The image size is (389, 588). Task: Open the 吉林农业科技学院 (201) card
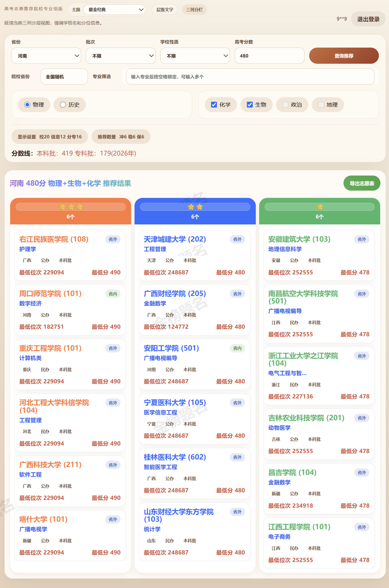click(x=319, y=434)
